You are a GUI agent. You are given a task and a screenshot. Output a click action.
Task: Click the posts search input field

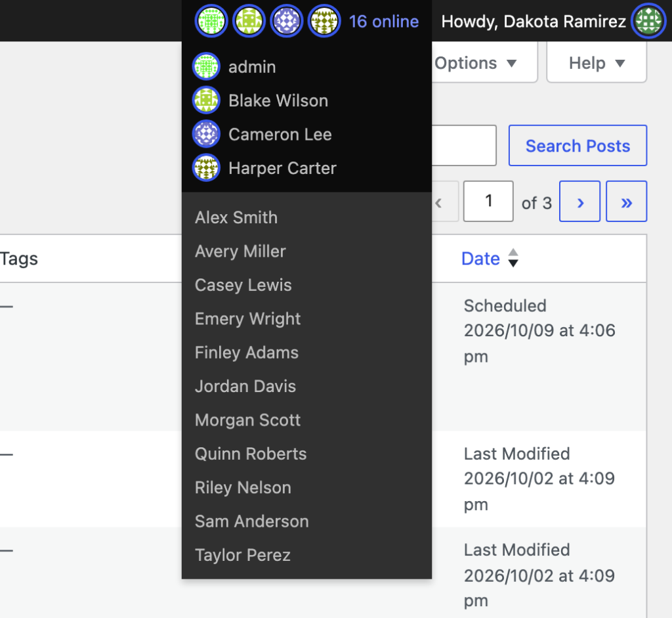tap(464, 145)
